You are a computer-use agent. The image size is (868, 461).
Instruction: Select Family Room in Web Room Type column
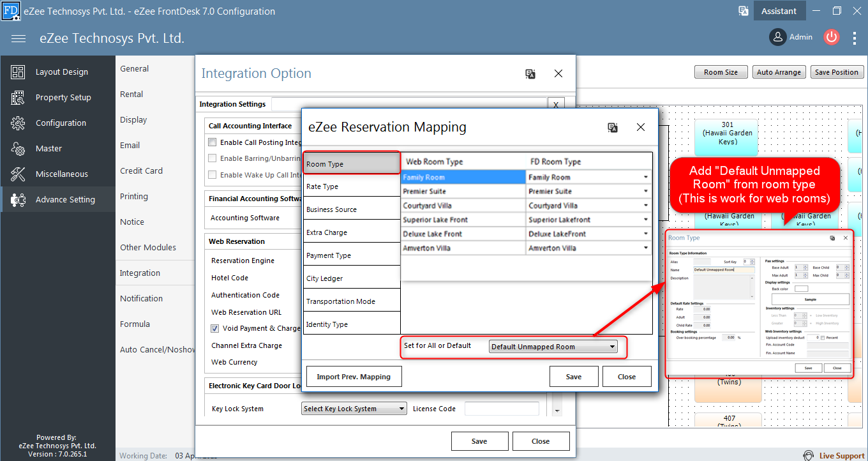463,178
